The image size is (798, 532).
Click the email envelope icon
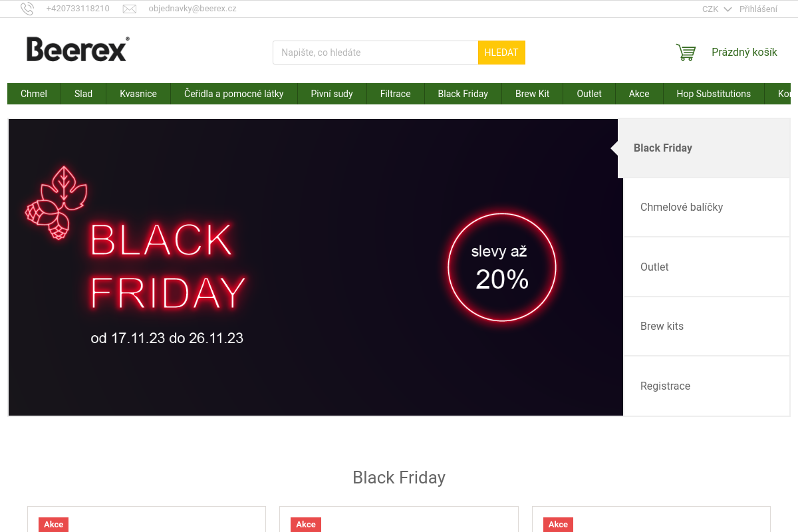coord(130,9)
